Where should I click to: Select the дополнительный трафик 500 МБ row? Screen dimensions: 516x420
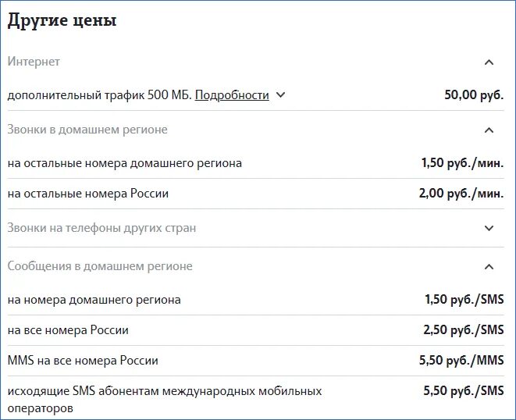[256, 95]
